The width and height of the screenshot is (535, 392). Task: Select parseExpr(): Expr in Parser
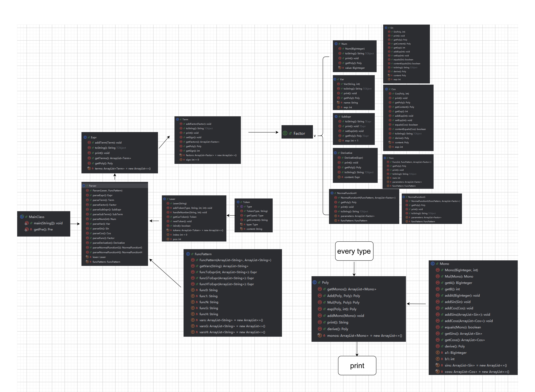point(103,195)
